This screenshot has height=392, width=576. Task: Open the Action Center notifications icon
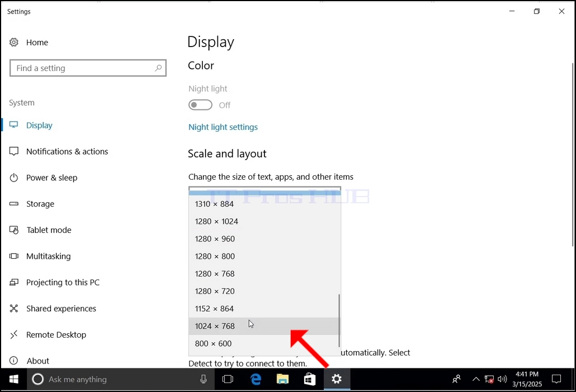[556, 379]
